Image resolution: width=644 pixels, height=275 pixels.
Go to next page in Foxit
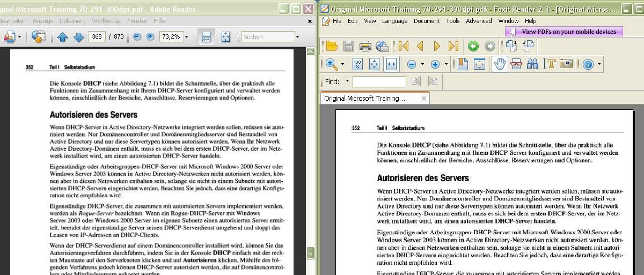pyautogui.click(x=437, y=46)
